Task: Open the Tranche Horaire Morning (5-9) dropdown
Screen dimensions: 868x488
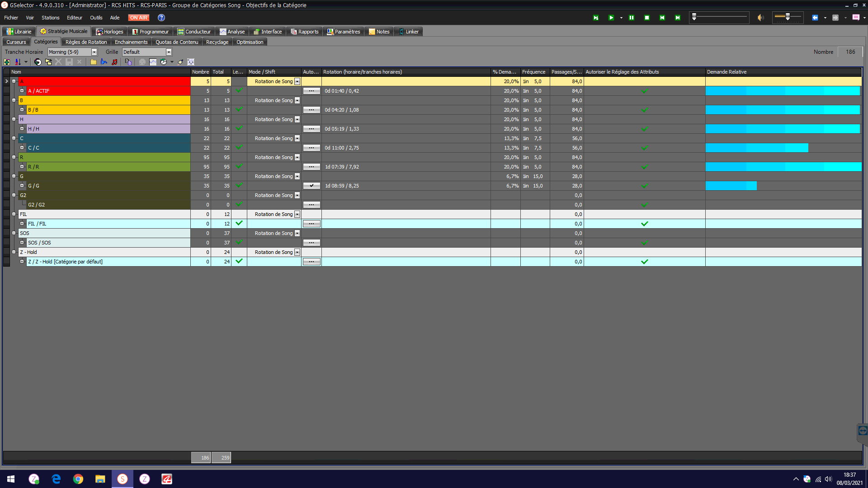Action: pos(94,52)
